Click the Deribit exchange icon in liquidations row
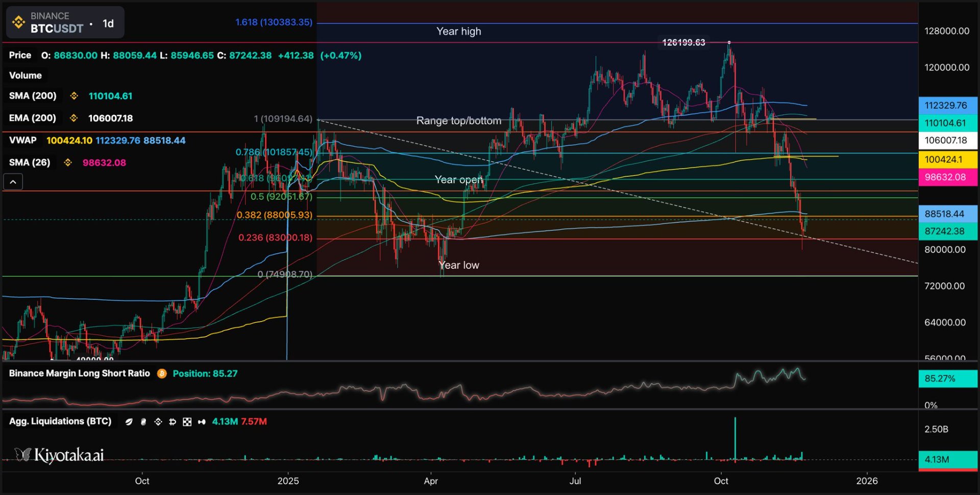This screenshot has height=495, width=980. pos(173,422)
